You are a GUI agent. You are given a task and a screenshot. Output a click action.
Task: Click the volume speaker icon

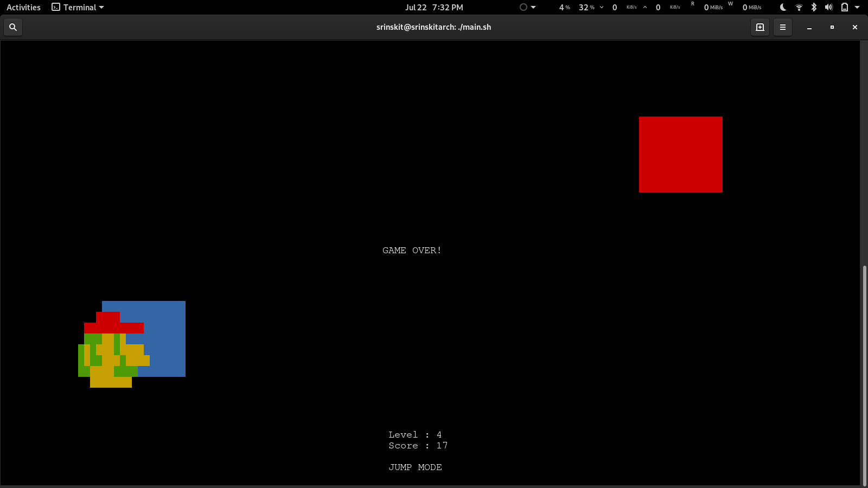[828, 7]
